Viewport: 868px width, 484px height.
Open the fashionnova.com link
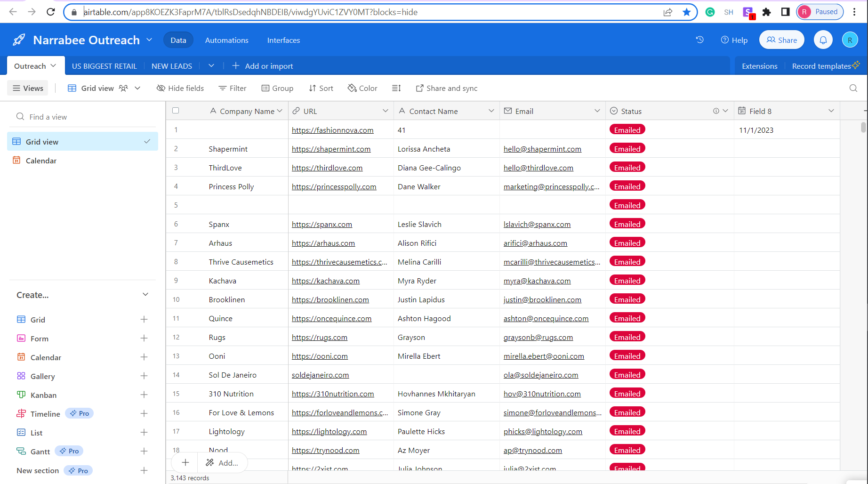tap(333, 130)
